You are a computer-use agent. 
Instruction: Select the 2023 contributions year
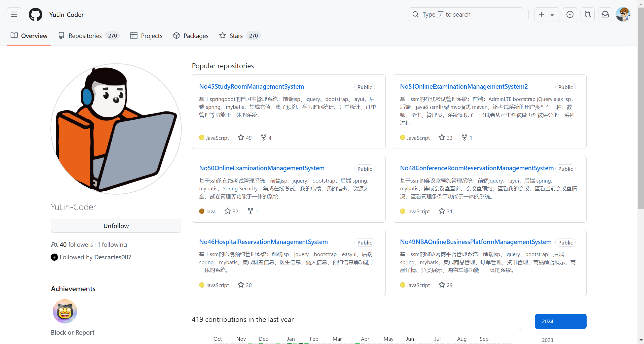point(547,340)
